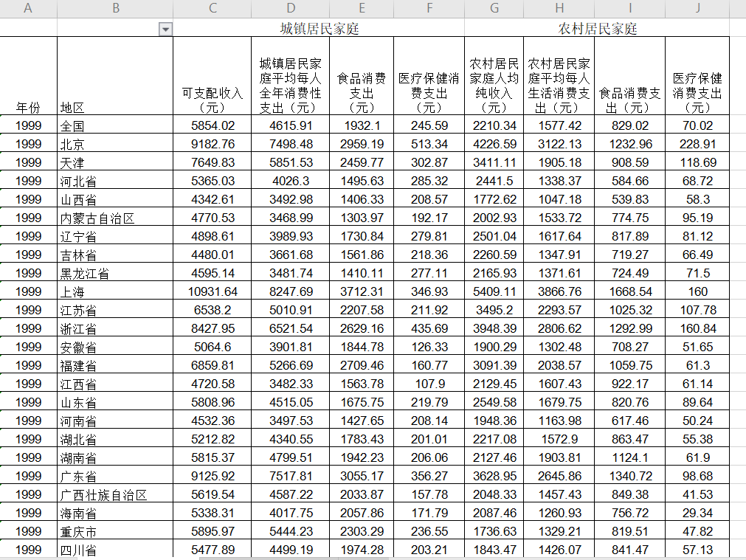Select Hainan rural medical value 29.34

click(697, 513)
